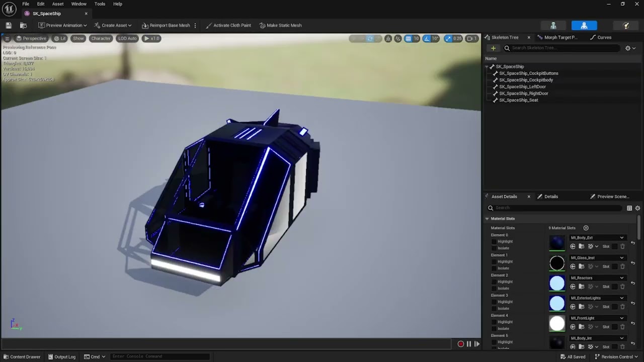Enable Isolate for Element 1
Viewport: 644px width, 362px height.
click(x=494, y=268)
